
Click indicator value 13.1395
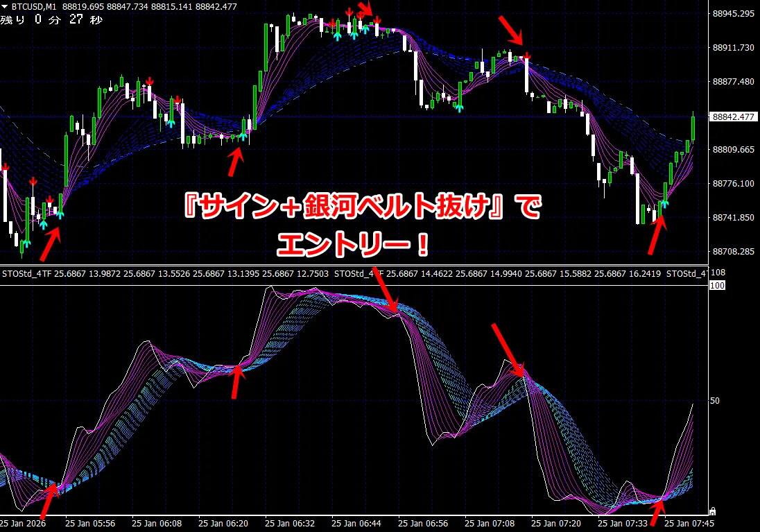click(x=243, y=273)
